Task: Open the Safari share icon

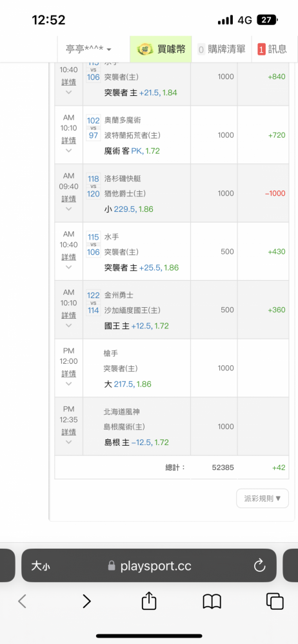Action: click(x=149, y=601)
